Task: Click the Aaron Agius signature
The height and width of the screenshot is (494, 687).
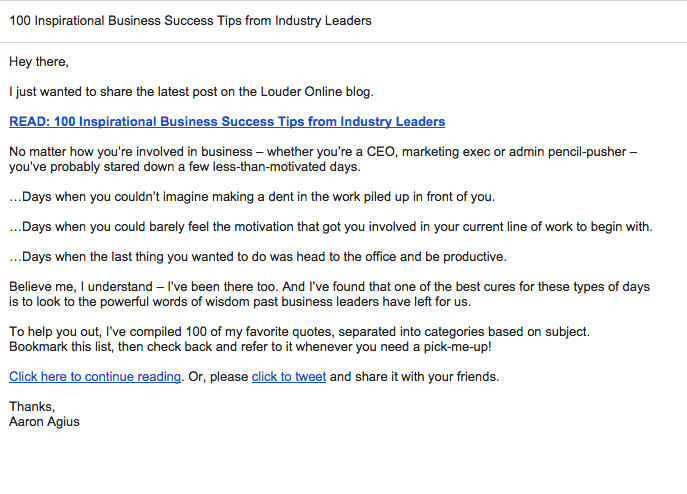Action: [x=44, y=422]
